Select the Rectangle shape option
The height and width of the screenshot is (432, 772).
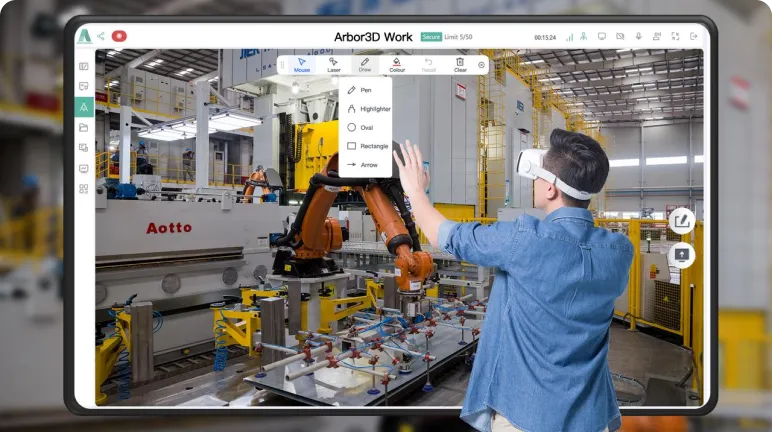(368, 146)
